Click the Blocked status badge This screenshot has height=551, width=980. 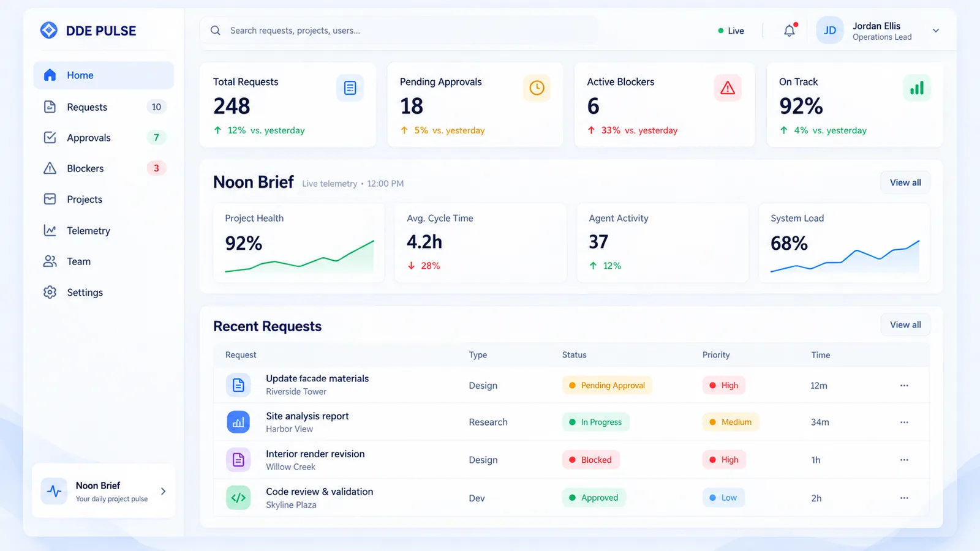[590, 460]
